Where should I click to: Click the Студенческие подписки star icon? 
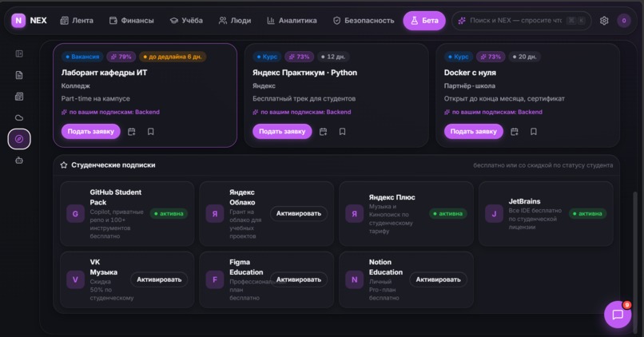tap(64, 165)
